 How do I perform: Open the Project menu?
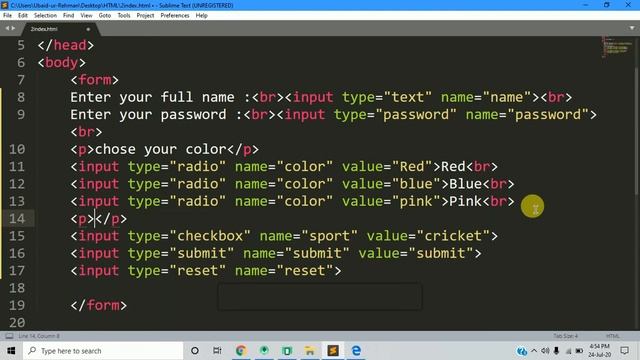(x=145, y=16)
